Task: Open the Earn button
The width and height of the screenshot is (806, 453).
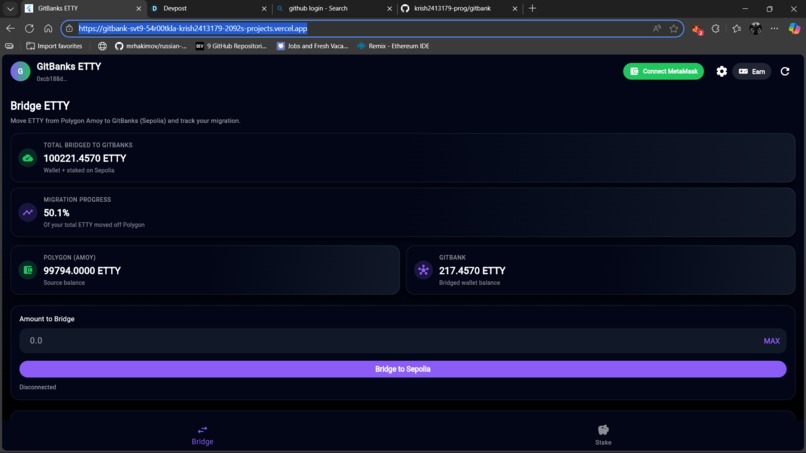Action: click(752, 71)
